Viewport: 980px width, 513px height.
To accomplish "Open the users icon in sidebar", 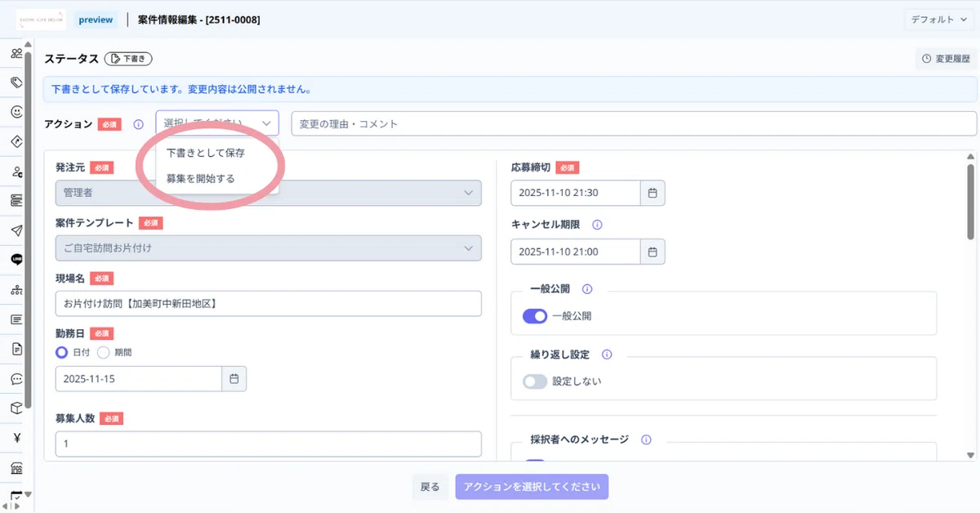I will 16,53.
